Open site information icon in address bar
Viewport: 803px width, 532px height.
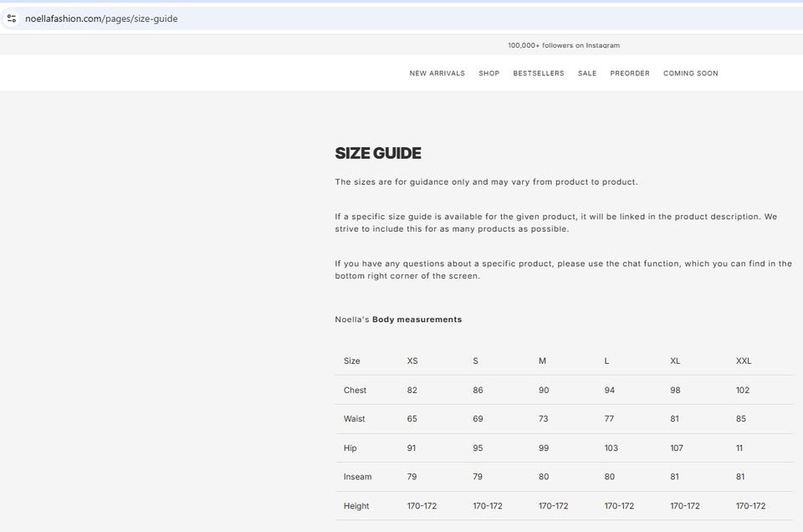point(12,18)
